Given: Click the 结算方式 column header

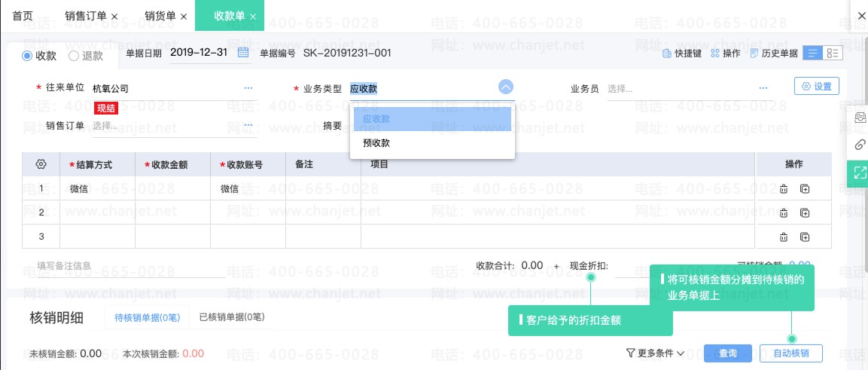Looking at the screenshot, I should (x=97, y=164).
